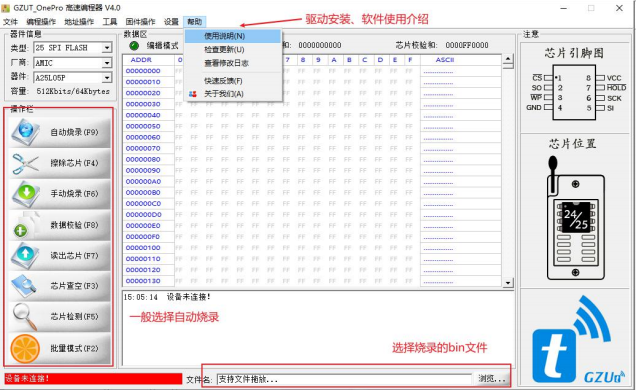Click the ADDR column header

click(141, 60)
